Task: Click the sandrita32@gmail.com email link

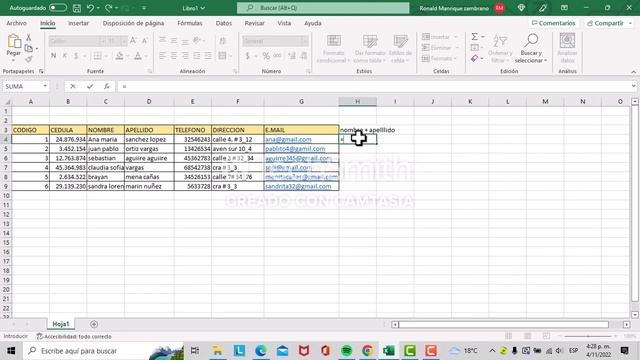Action: coord(298,186)
